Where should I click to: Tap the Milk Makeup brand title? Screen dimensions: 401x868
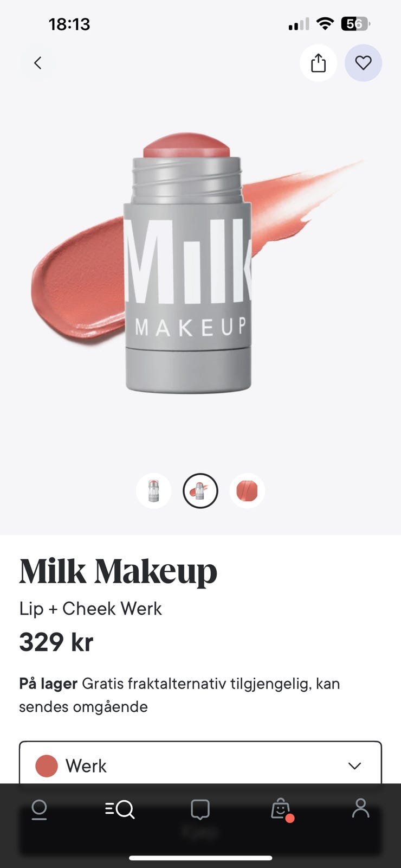click(118, 571)
